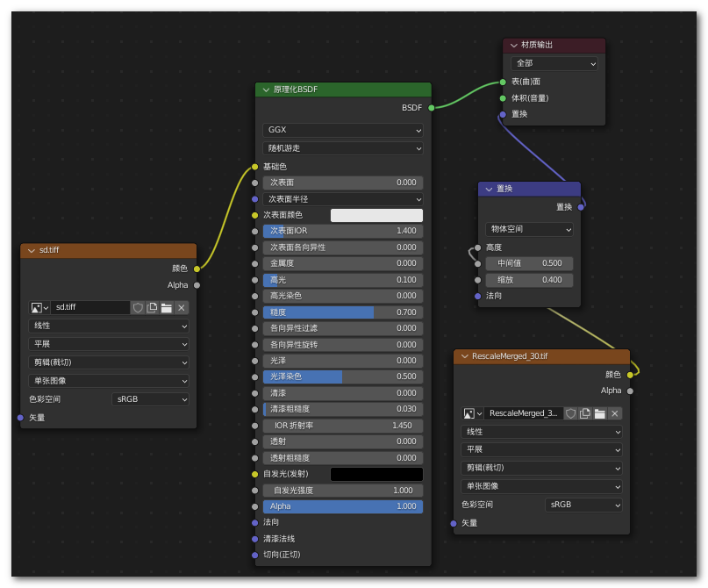Screen dimensions: 708x588
Task: Click the BSDF output socket
Action: 432,107
